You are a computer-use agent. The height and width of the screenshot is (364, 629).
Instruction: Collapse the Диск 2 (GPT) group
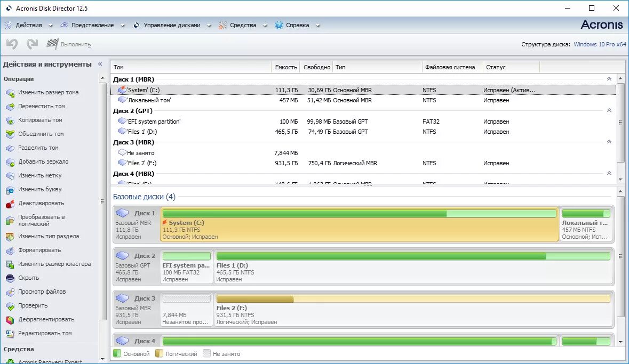(x=609, y=110)
